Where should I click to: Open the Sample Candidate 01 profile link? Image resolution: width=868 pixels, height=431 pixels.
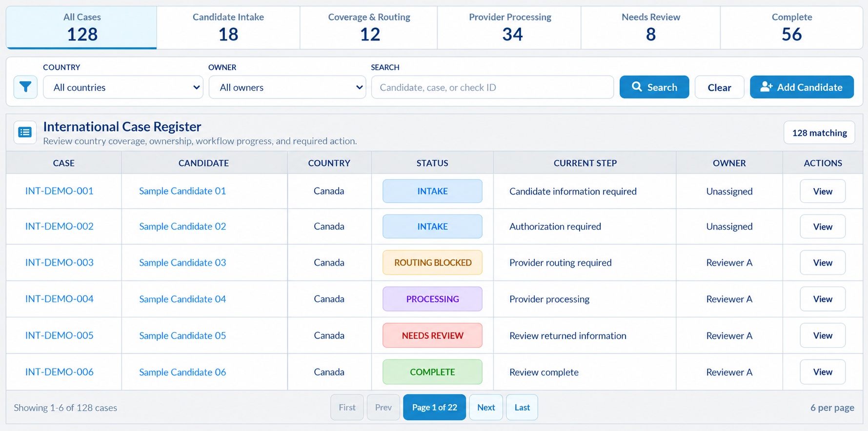click(x=182, y=191)
